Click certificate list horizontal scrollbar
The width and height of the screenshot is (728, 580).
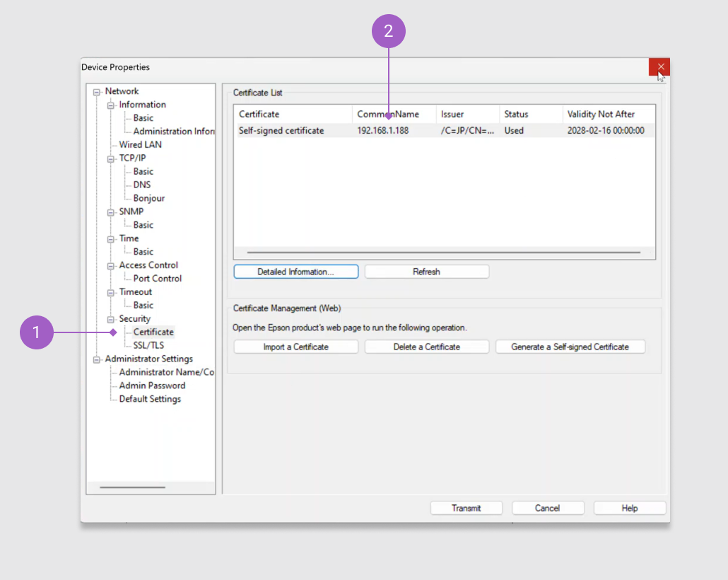tap(443, 253)
